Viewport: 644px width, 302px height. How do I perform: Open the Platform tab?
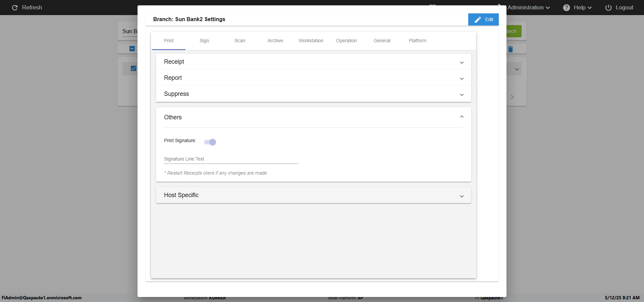click(417, 41)
